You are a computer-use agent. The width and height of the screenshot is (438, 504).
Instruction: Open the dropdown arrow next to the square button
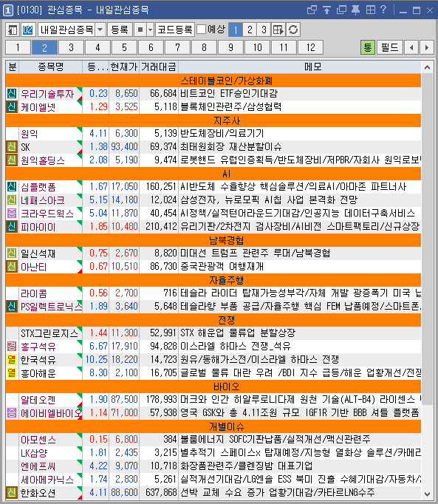(150, 30)
